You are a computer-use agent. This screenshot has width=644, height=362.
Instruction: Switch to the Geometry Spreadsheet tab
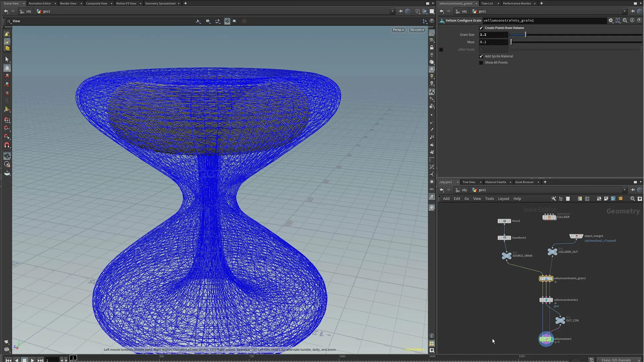tap(160, 3)
